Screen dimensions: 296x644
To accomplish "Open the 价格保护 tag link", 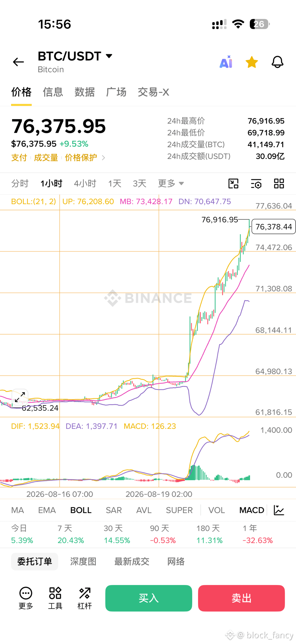I will click(81, 158).
